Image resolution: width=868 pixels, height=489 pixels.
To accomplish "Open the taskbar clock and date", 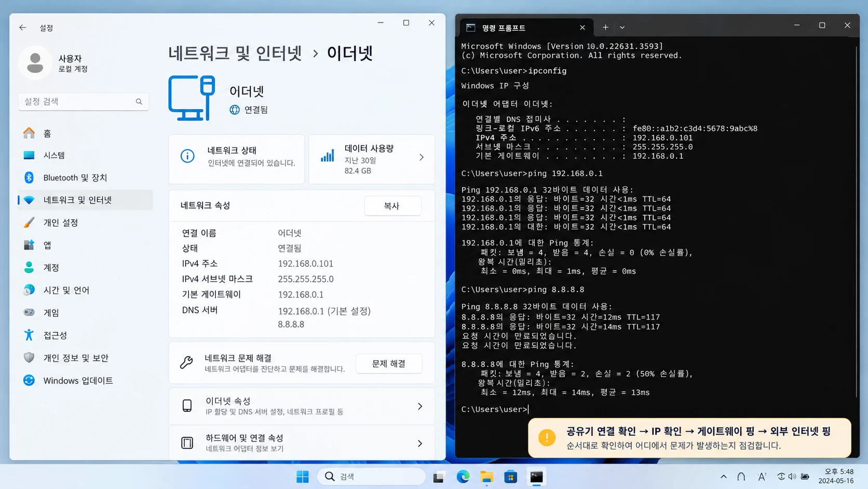I will pyautogui.click(x=836, y=477).
